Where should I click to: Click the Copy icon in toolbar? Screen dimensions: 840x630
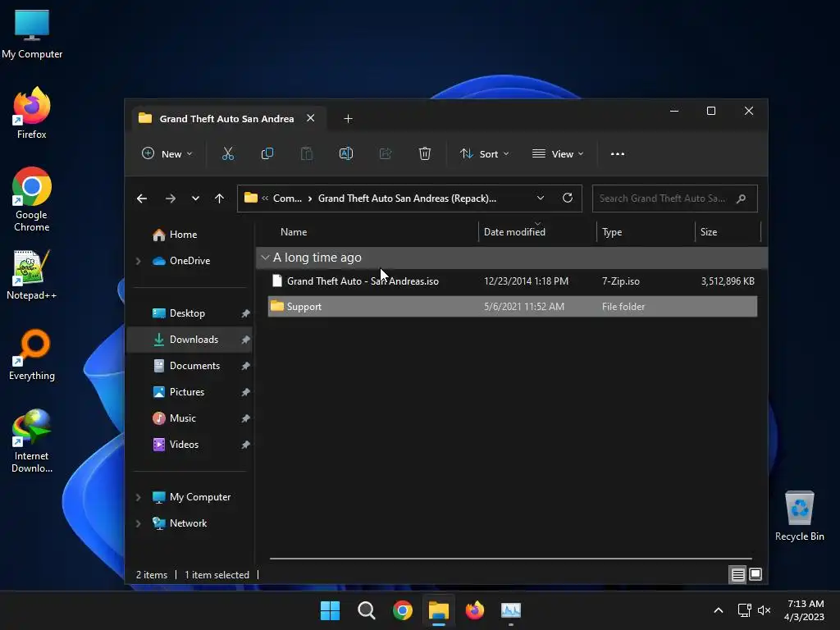[x=267, y=153]
